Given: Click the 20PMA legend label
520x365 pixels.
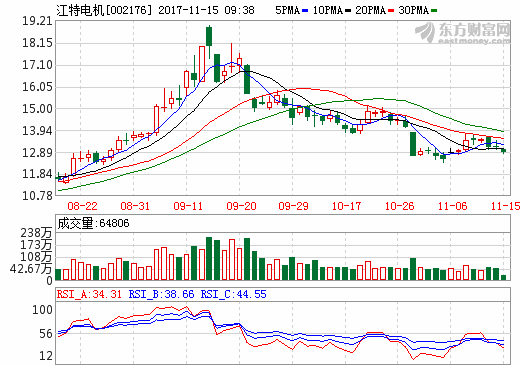Looking at the screenshot, I should pos(371,10).
